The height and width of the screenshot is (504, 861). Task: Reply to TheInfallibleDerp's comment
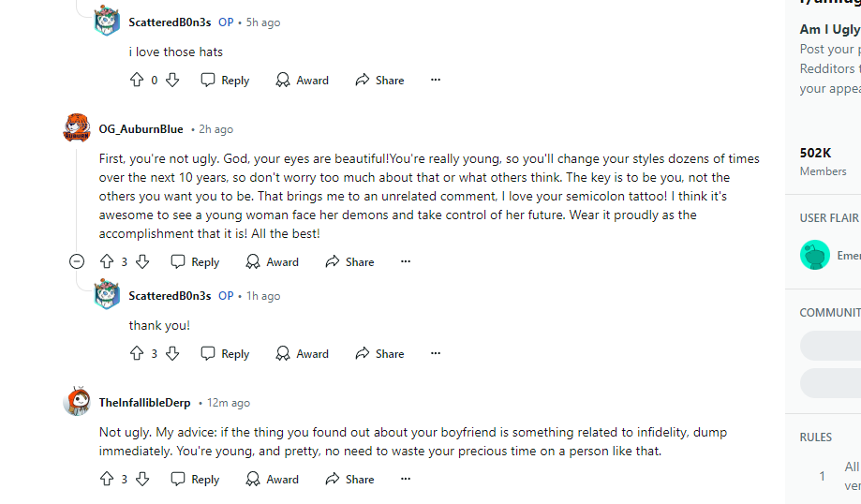tap(195, 480)
